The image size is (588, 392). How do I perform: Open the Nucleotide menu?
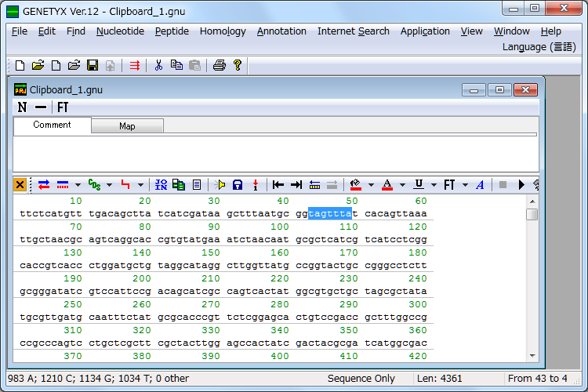point(120,31)
